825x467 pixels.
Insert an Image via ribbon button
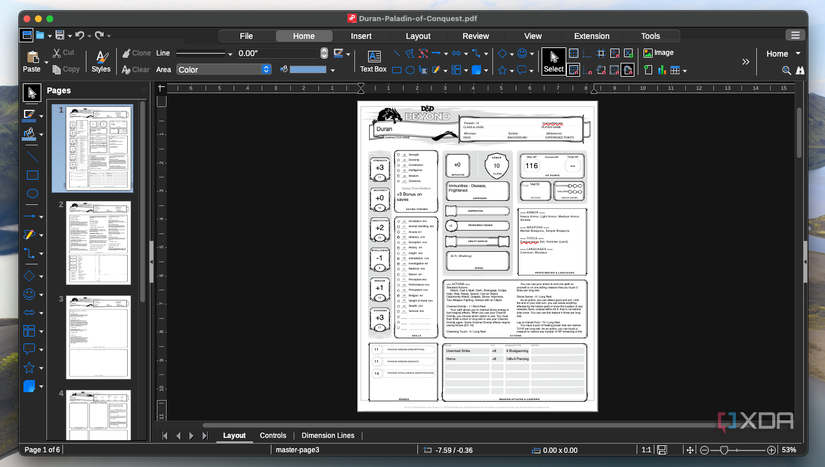659,53
